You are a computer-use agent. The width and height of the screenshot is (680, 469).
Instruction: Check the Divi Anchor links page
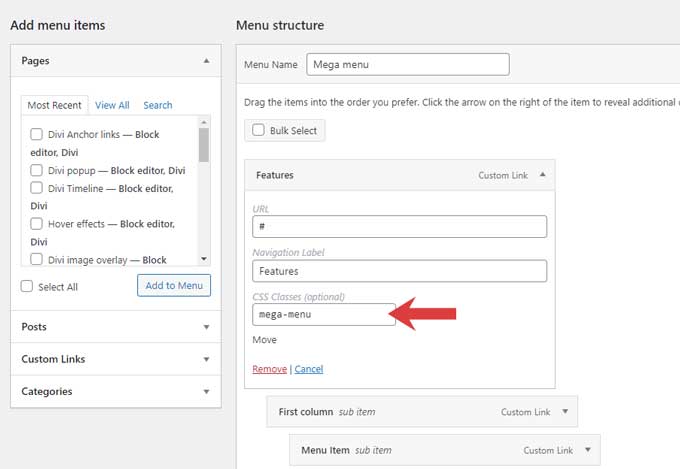(37, 135)
